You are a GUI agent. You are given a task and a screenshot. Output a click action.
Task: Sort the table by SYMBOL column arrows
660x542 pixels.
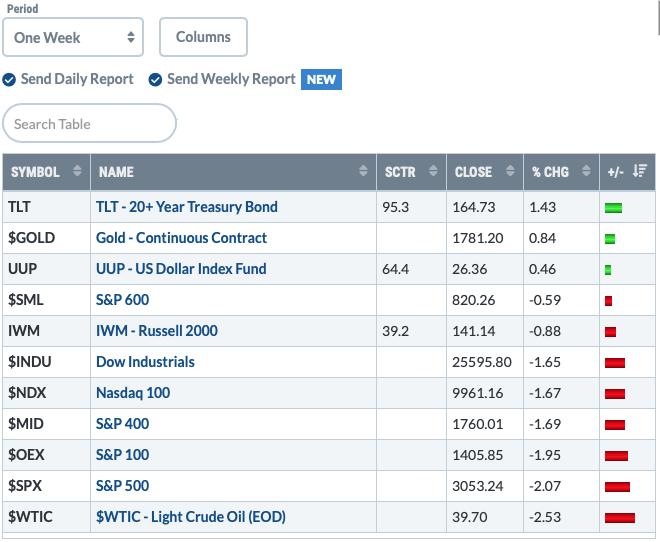point(77,171)
